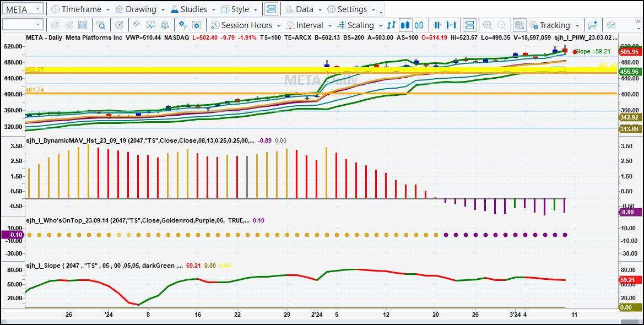Select the filled candlestick chart style
Image resolution: width=644 pixels, height=325 pixels.
tap(405, 25)
